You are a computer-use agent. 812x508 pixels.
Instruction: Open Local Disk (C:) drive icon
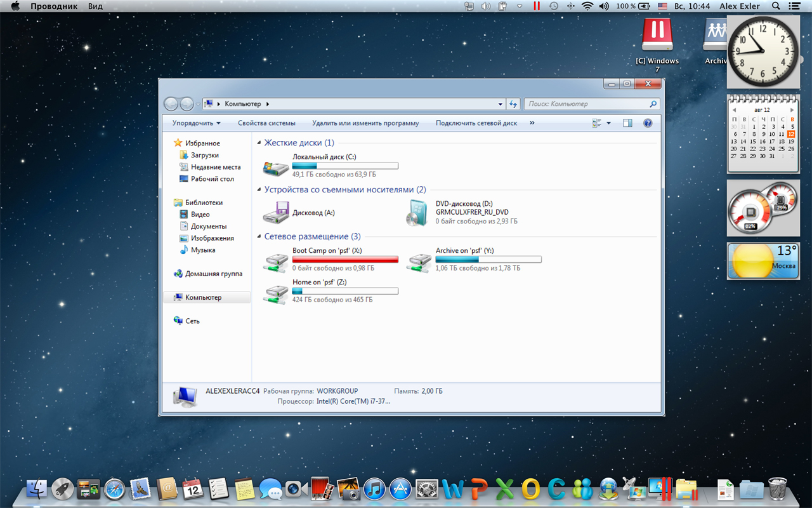(x=276, y=168)
